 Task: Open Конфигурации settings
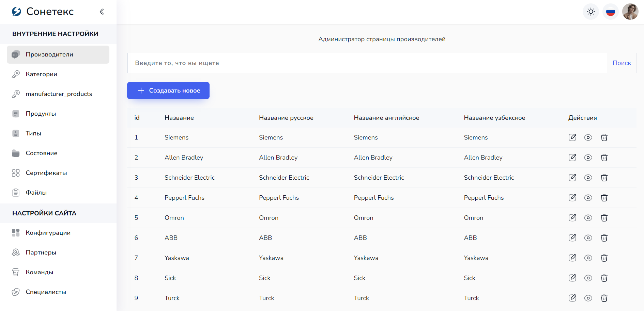58,233
